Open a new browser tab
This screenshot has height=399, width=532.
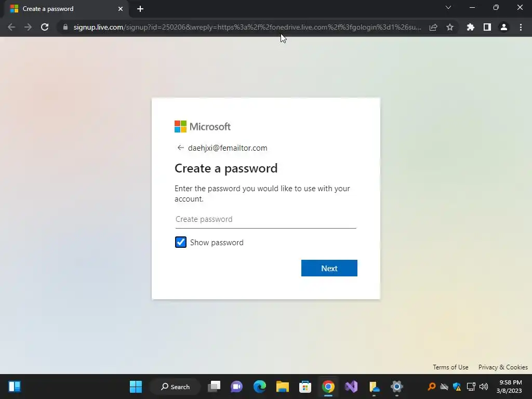[140, 9]
